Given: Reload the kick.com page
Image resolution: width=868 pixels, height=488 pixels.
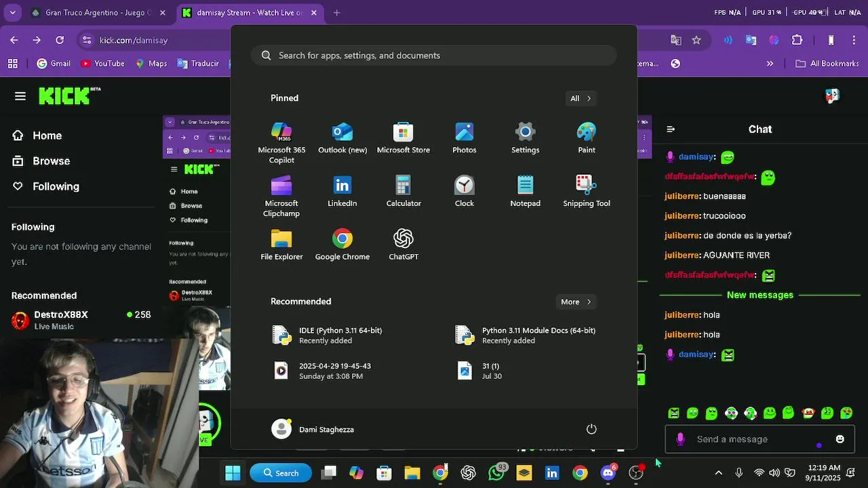Looking at the screenshot, I should [x=59, y=40].
